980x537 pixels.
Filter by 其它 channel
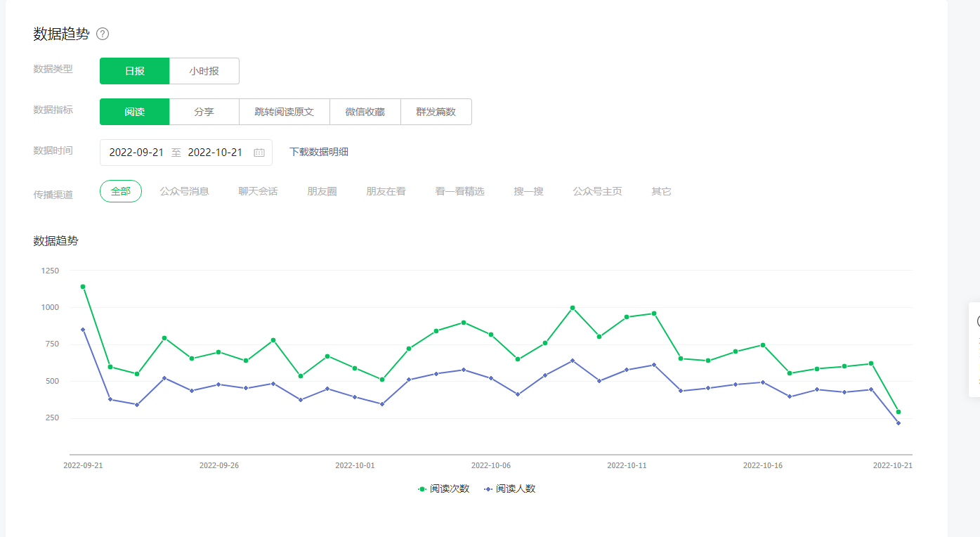tap(661, 191)
